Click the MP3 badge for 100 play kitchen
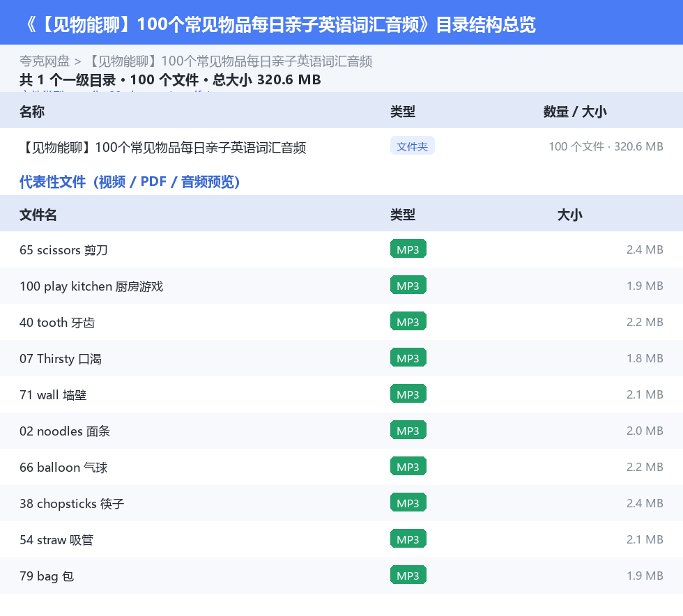The image size is (683, 616). click(408, 285)
